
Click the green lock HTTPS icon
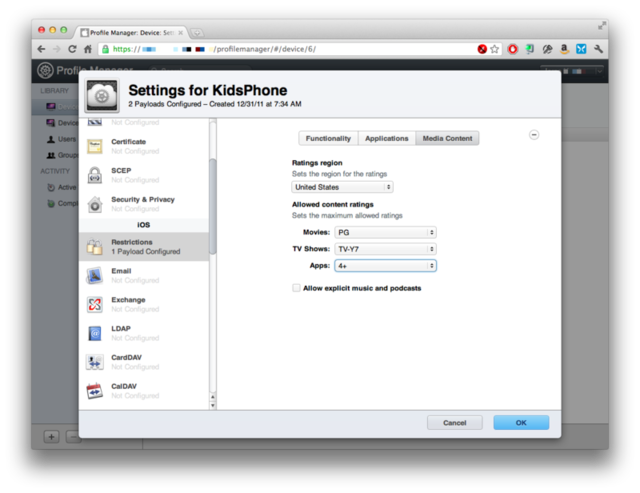click(105, 49)
